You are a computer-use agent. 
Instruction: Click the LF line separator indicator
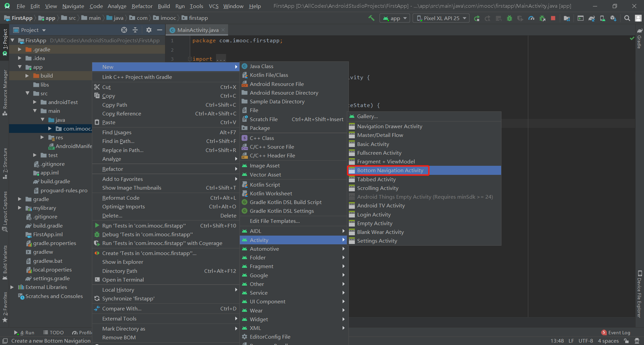(x=571, y=341)
